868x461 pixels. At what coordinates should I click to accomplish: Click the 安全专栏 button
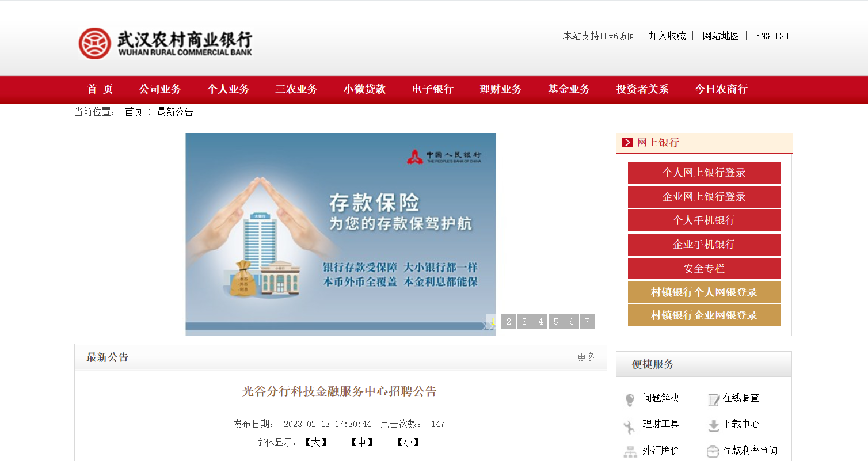[x=704, y=269]
